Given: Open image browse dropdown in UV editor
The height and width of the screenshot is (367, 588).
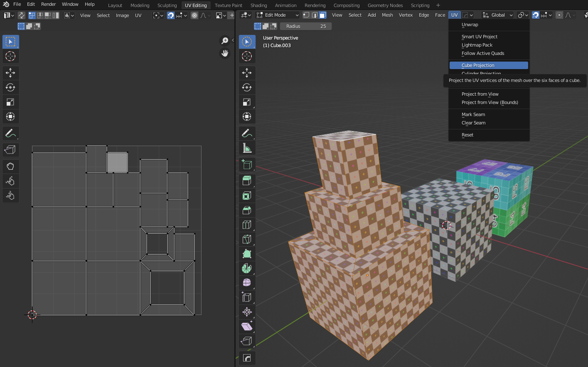Looking at the screenshot, I should pyautogui.click(x=221, y=15).
